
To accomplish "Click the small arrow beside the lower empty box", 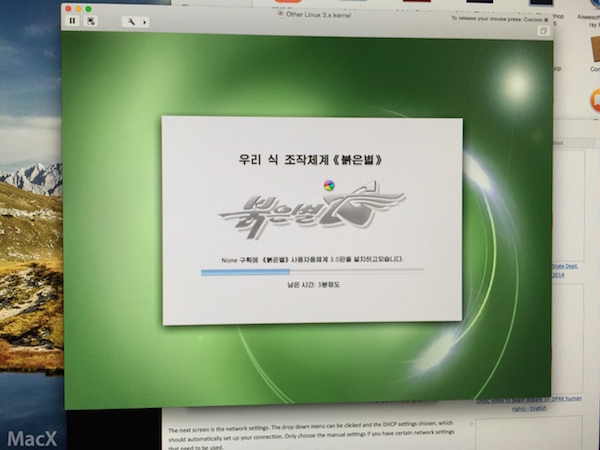I will tap(471, 424).
